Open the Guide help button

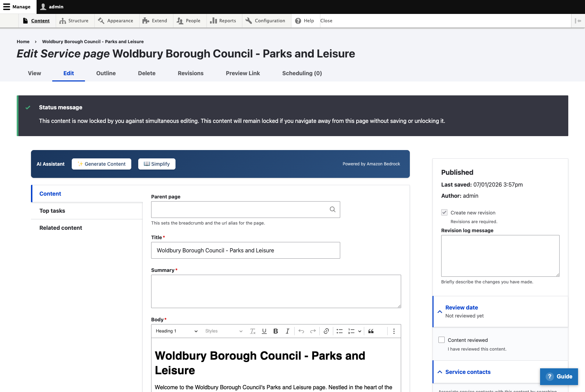(559, 376)
